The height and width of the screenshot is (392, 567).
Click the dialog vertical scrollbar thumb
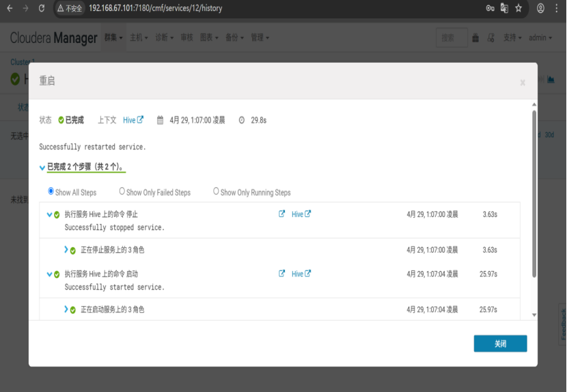click(534, 194)
